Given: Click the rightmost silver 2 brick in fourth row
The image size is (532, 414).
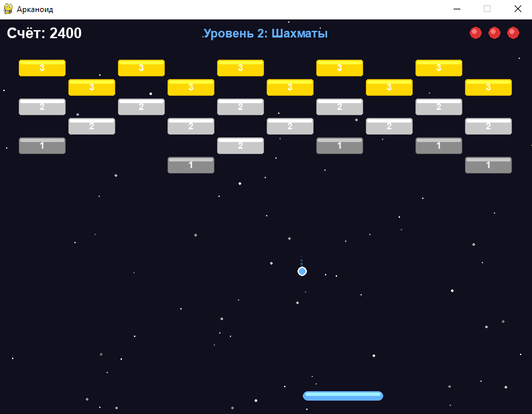Looking at the screenshot, I should coord(488,126).
